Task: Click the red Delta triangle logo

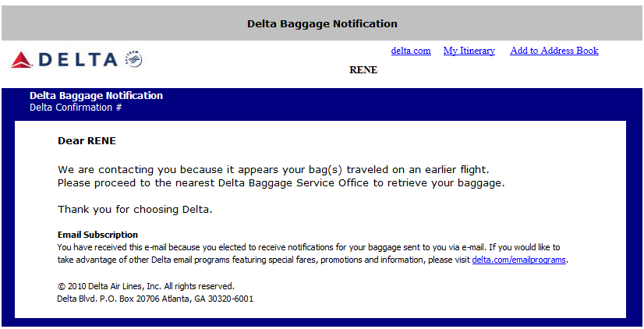Action: tap(21, 60)
